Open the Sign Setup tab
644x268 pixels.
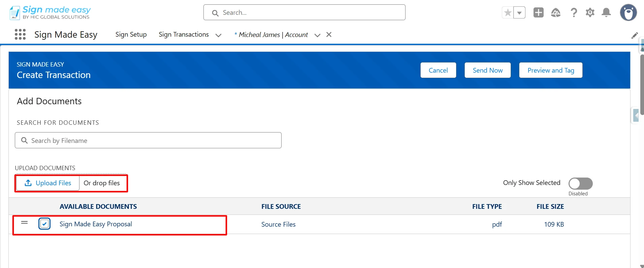[x=131, y=35]
